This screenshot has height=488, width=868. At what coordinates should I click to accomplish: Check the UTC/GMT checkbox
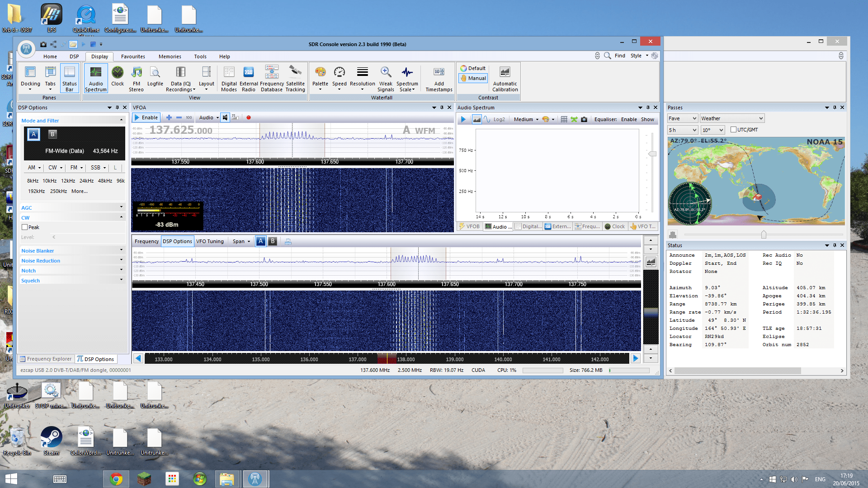click(x=733, y=130)
